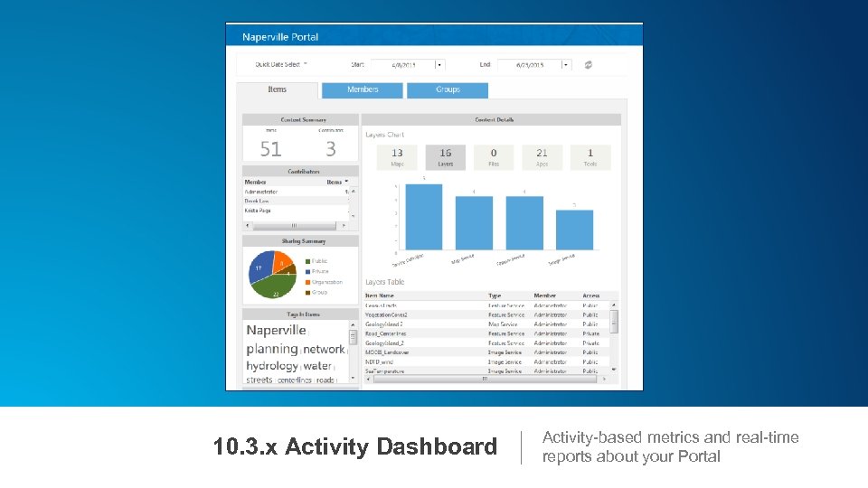The image size is (868, 488).
Task: Click the brown Group pie slice
Action: (x=289, y=270)
